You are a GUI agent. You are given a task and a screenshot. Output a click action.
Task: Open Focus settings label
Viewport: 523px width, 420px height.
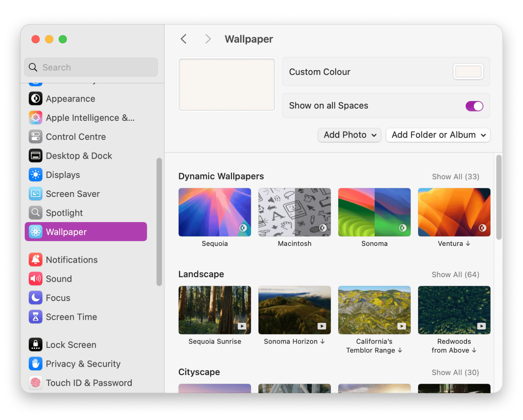point(58,298)
